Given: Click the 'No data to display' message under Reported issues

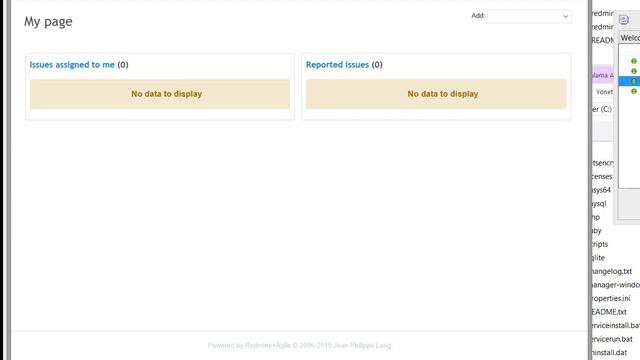Looking at the screenshot, I should click(436, 94).
